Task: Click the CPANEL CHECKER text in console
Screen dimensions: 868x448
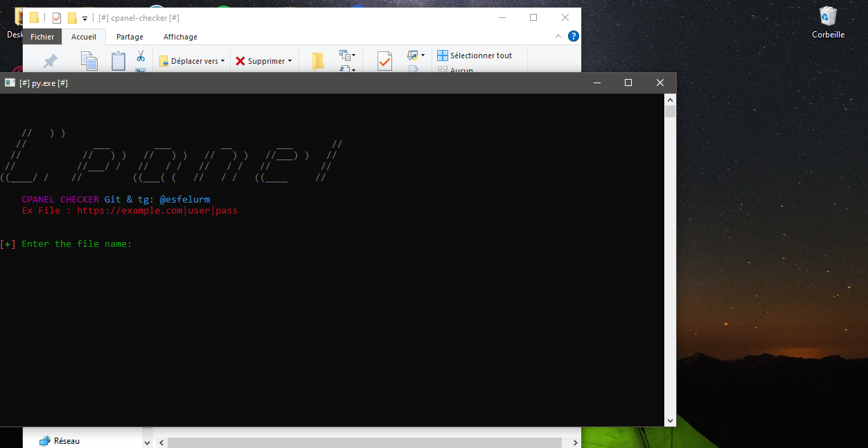Action: point(60,200)
